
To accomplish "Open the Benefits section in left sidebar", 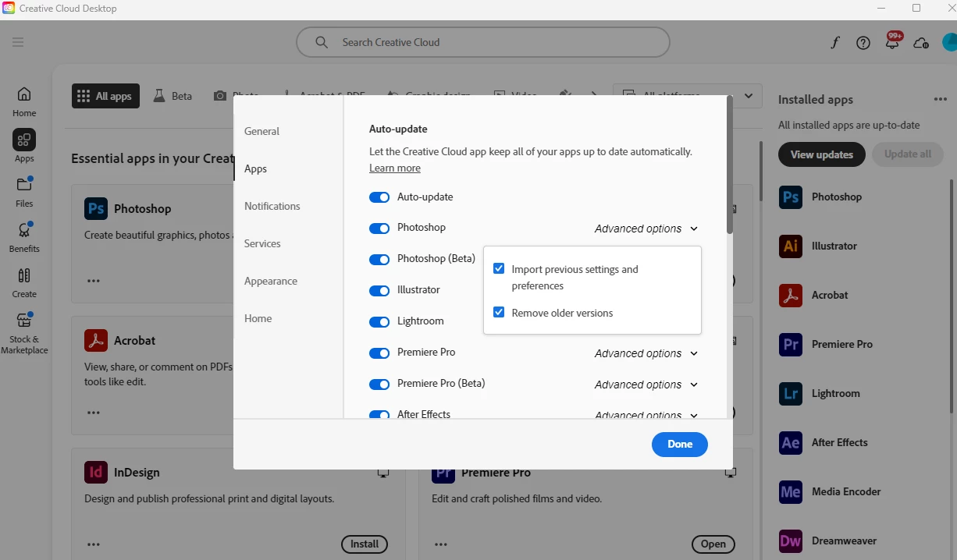I will point(24,237).
